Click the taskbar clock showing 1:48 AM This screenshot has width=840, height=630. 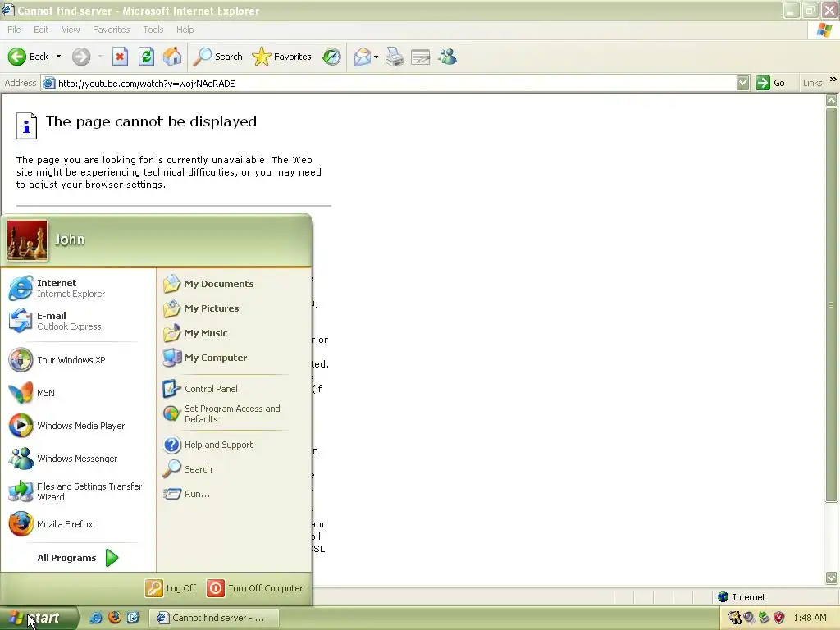pyautogui.click(x=810, y=618)
